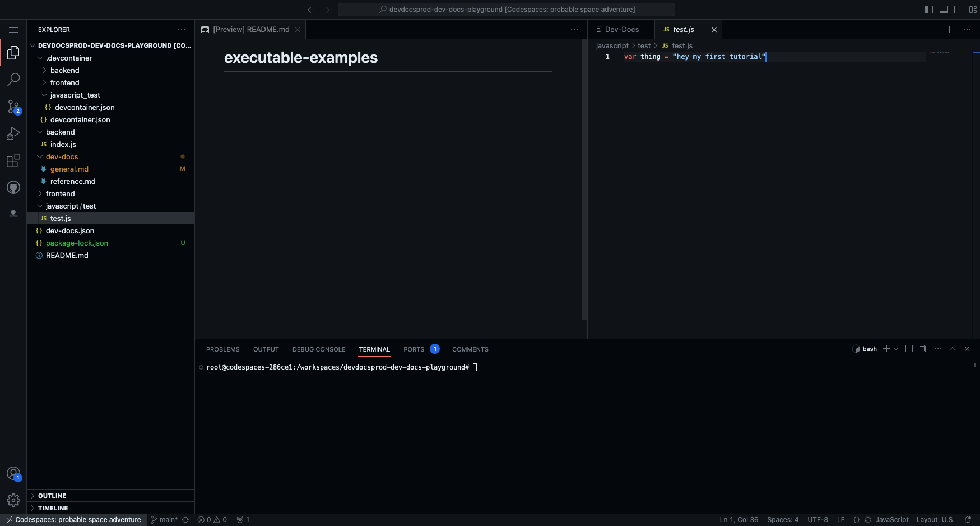Select the Dev-Docs editor tab
980x526 pixels.
621,30
